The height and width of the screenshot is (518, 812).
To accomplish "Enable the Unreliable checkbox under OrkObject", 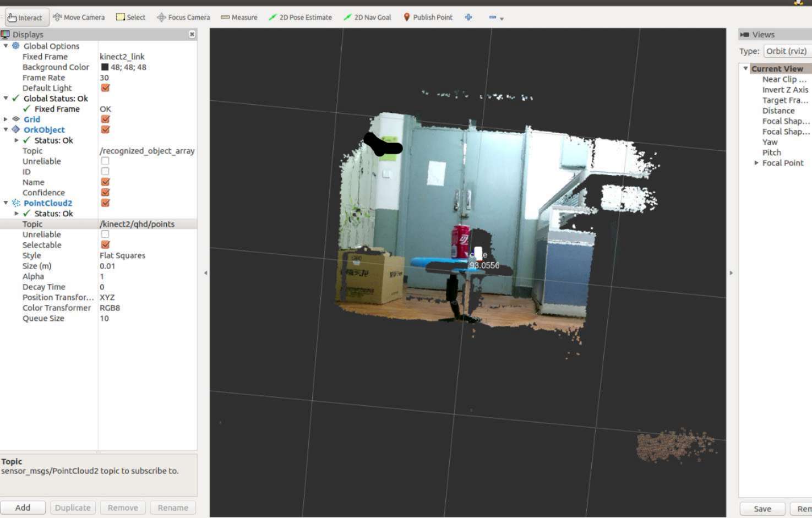I will point(105,161).
